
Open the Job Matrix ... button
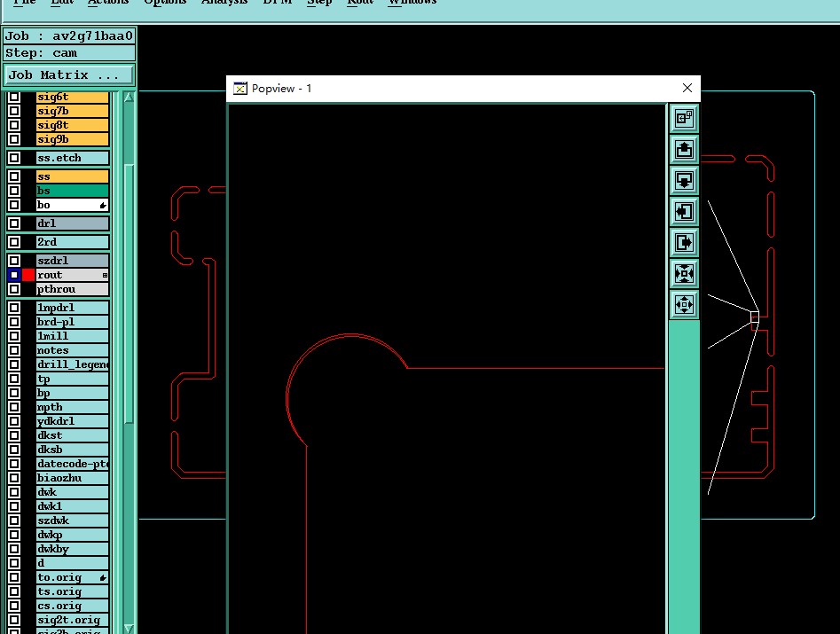click(x=68, y=75)
